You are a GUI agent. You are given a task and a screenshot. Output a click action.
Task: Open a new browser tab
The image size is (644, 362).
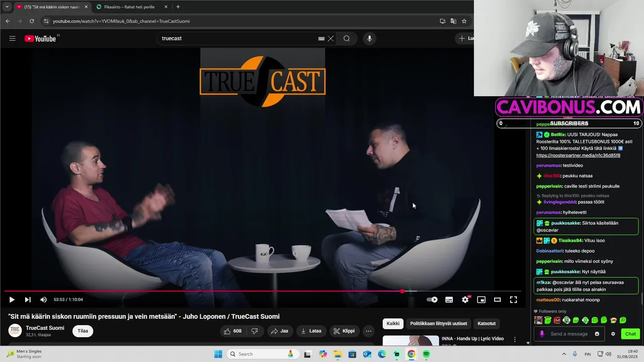pos(178,7)
